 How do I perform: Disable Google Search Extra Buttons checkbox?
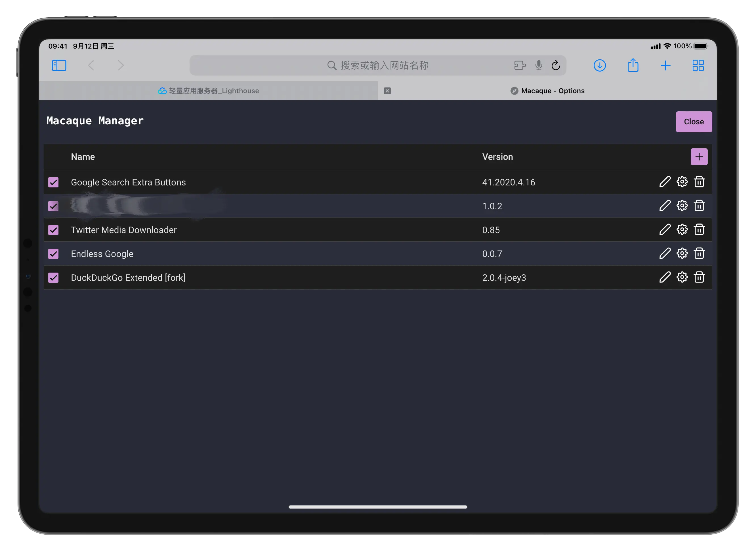[x=53, y=182]
